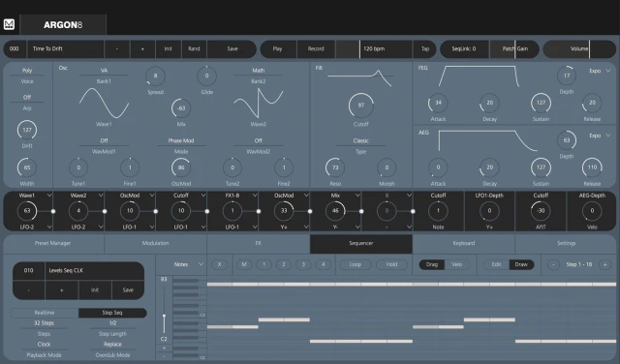Click the Record button
The image size is (620, 364).
tap(316, 49)
